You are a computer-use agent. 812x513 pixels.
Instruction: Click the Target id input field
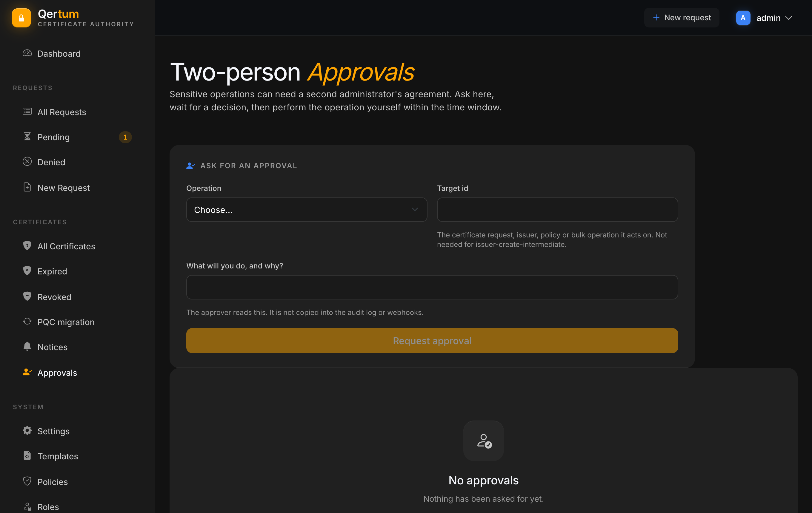click(558, 210)
